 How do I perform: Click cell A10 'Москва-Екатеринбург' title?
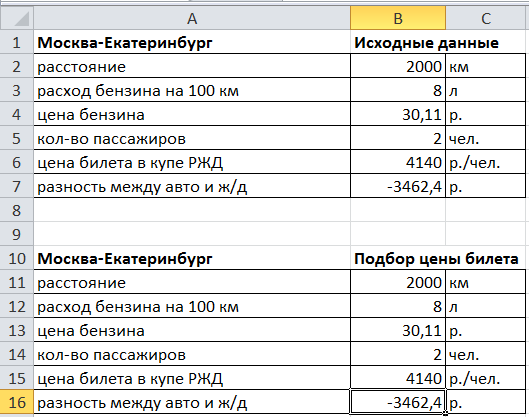[x=125, y=259]
